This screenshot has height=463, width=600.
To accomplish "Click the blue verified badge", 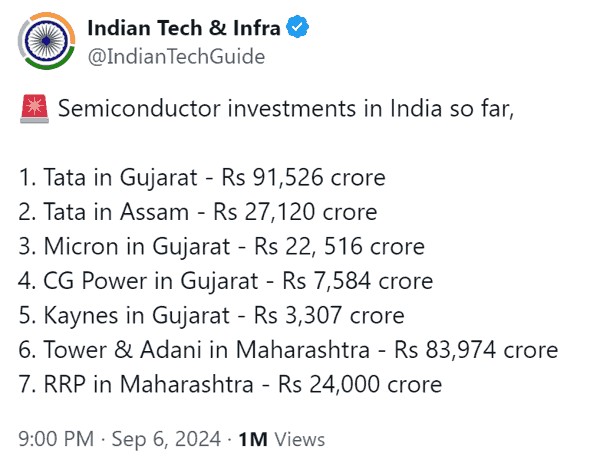I will [x=296, y=27].
